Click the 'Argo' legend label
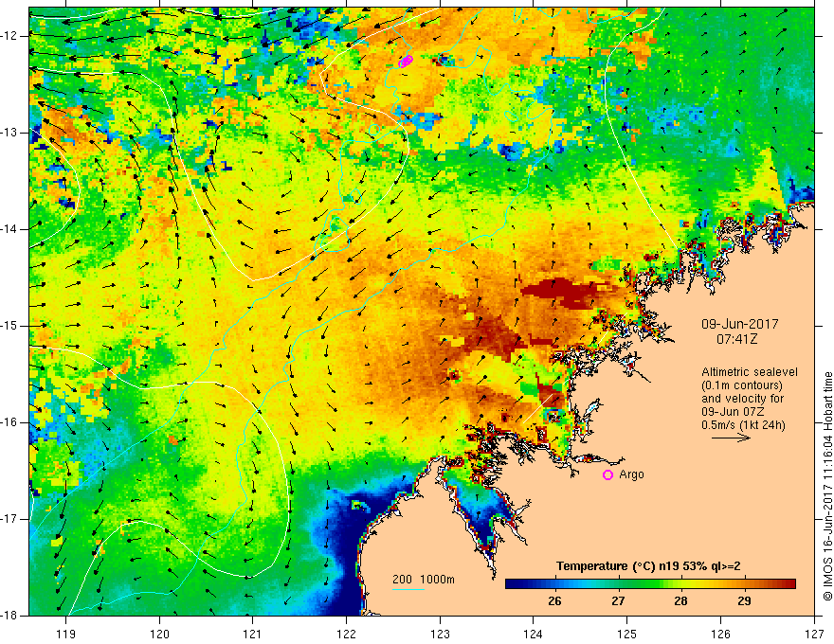The width and height of the screenshot is (834, 644). click(x=631, y=474)
